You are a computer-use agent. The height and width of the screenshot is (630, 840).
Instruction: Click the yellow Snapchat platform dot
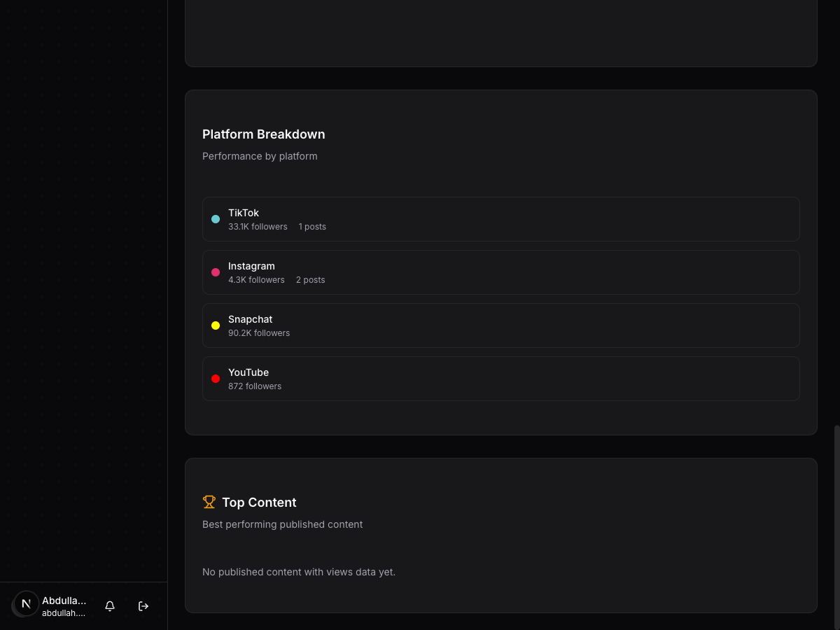pos(216,325)
